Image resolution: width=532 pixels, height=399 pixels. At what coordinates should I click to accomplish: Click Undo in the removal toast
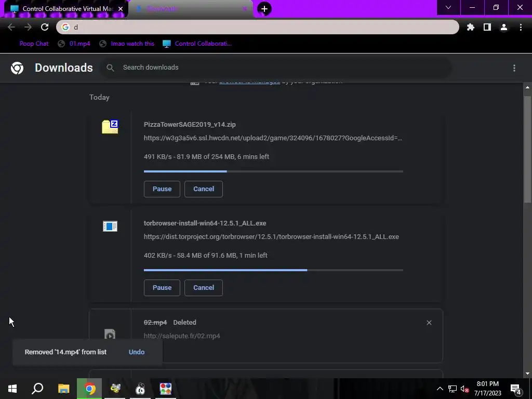(137, 352)
